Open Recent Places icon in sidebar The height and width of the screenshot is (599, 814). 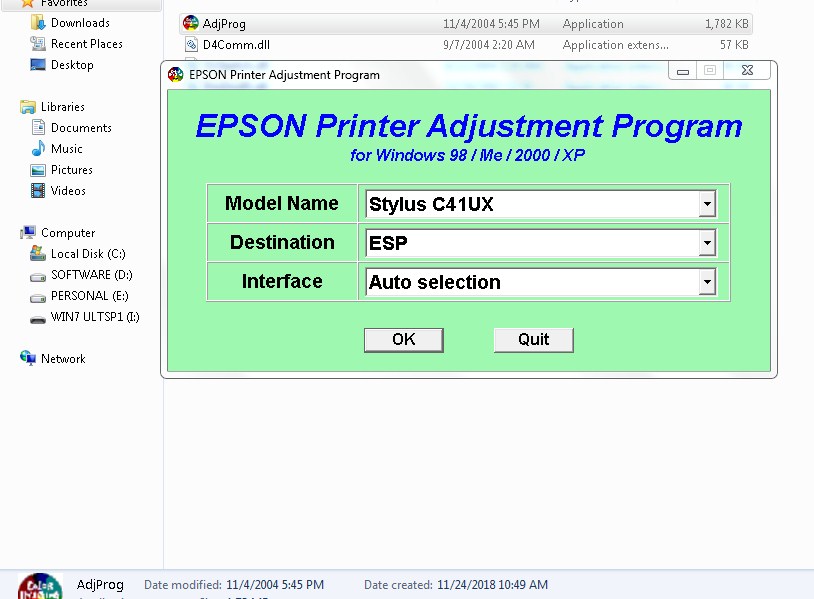38,44
